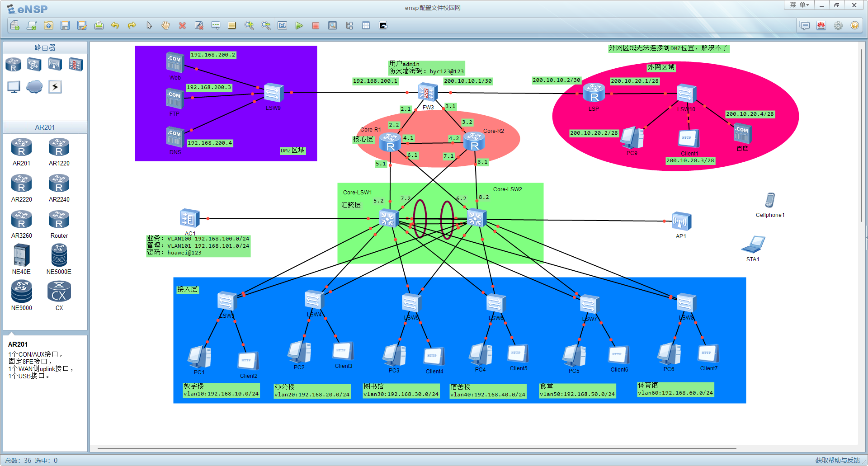This screenshot has width=868, height=466.
Task: Select router category in device panel
Action: pos(14,64)
